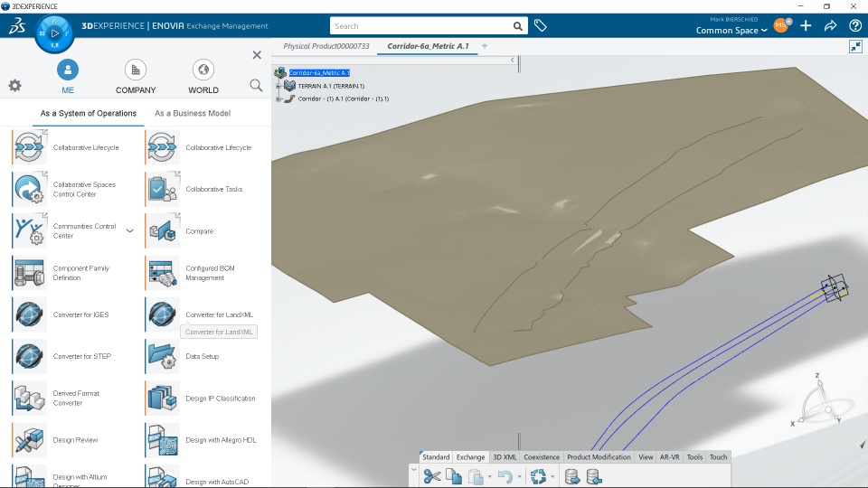Open the Collaborative Spaces Control Center app
Image resolution: width=868 pixels, height=488 pixels.
tap(29, 189)
